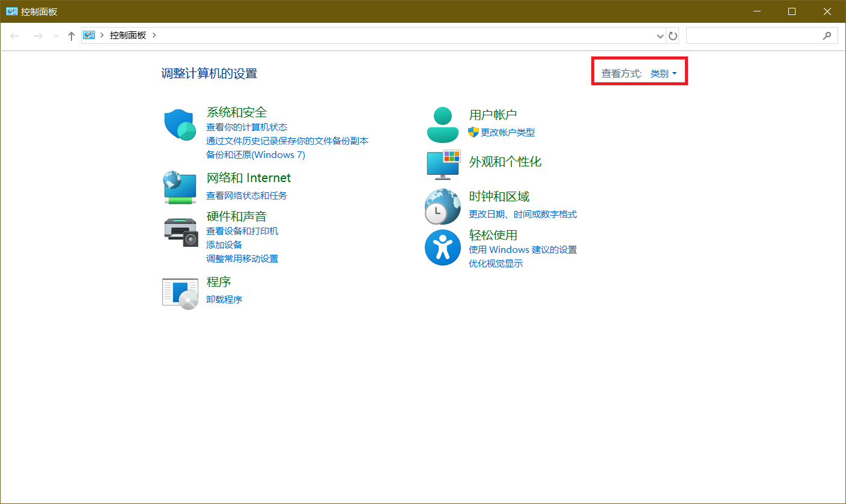Open 查看设备和打印机 link
The image size is (846, 504).
[242, 231]
